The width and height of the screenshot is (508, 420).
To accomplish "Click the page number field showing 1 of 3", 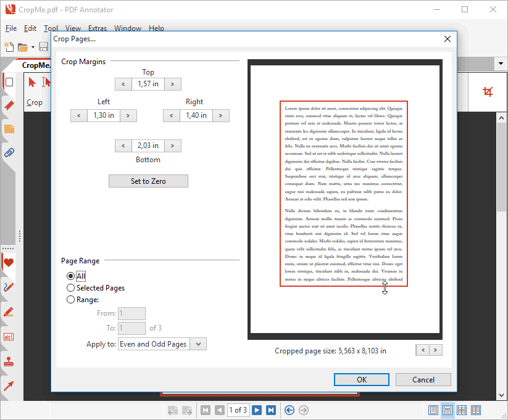I will [238, 410].
